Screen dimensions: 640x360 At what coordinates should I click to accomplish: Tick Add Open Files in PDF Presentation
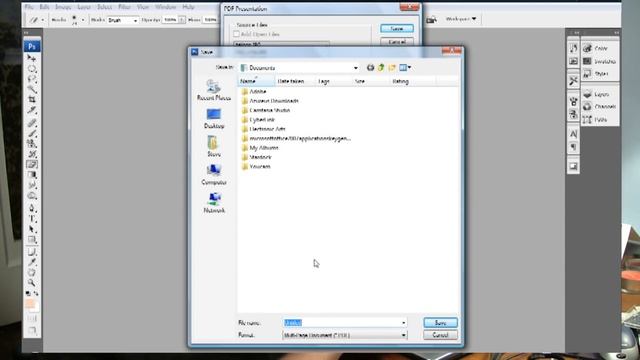click(236, 34)
